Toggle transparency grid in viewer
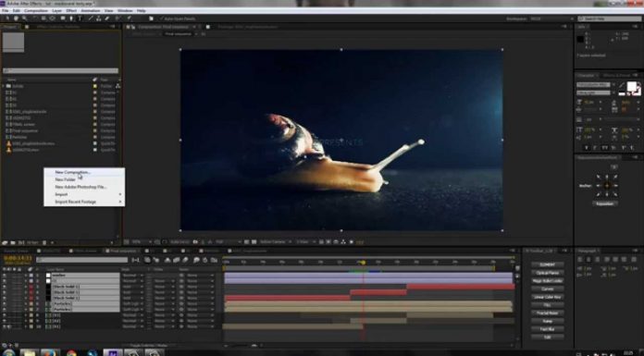Image resolution: width=644 pixels, height=356 pixels. click(x=254, y=242)
